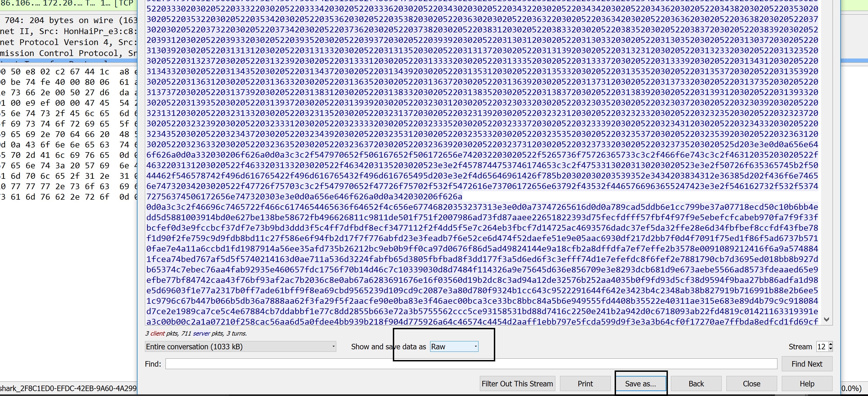The width and height of the screenshot is (868, 396).
Task: Click the Filter Out This Stream button
Action: pos(517,384)
